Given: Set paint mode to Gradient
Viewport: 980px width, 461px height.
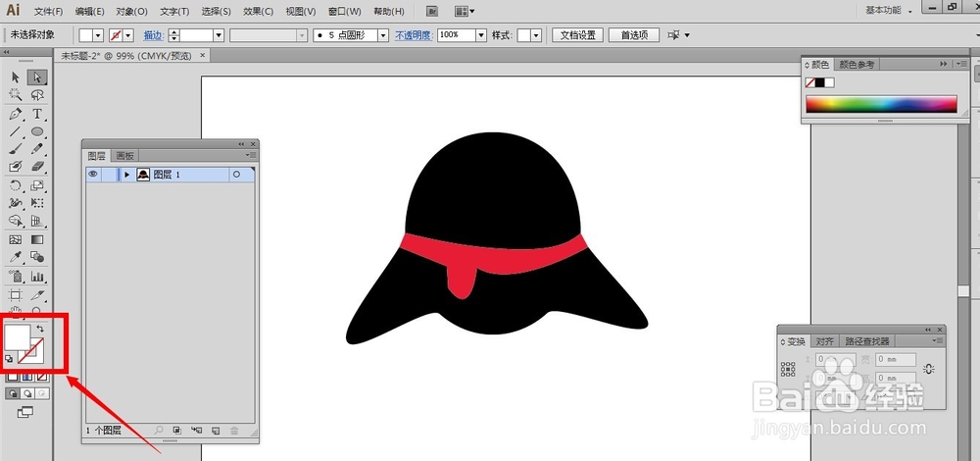Looking at the screenshot, I should pos(26,377).
